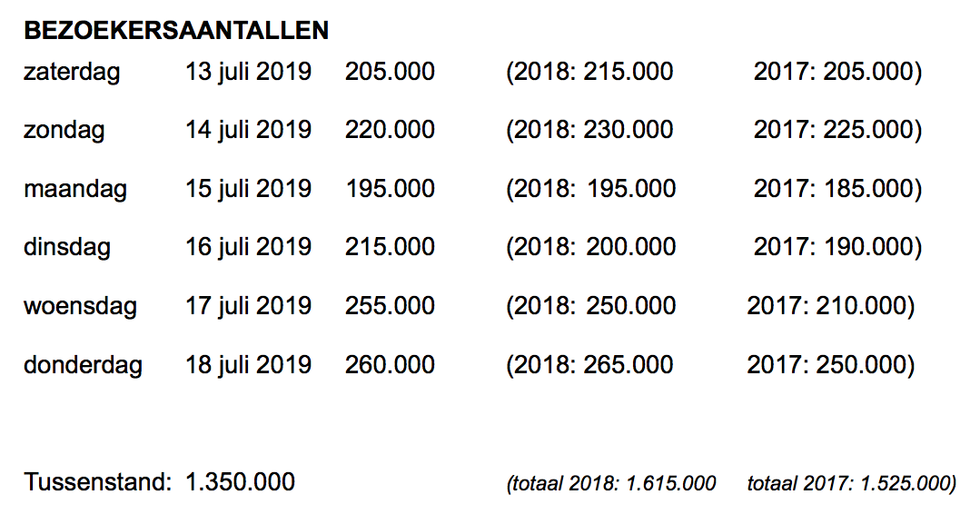980x524 pixels.
Task: Click the word dinsdag
Action: [x=67, y=246]
